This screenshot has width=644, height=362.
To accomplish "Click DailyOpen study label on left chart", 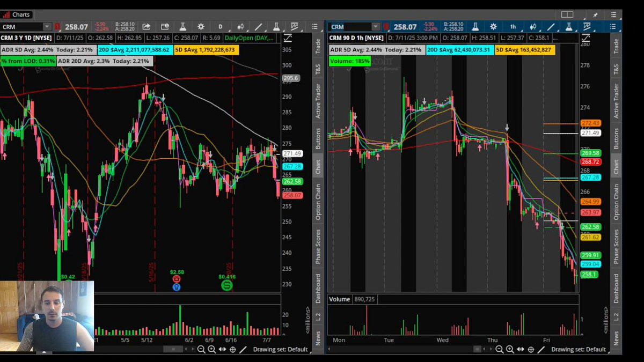I will point(248,38).
